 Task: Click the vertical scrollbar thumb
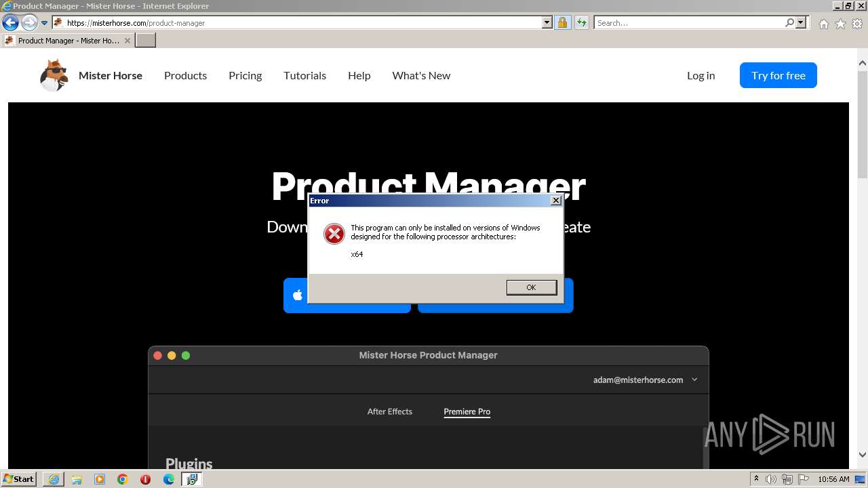click(863, 123)
